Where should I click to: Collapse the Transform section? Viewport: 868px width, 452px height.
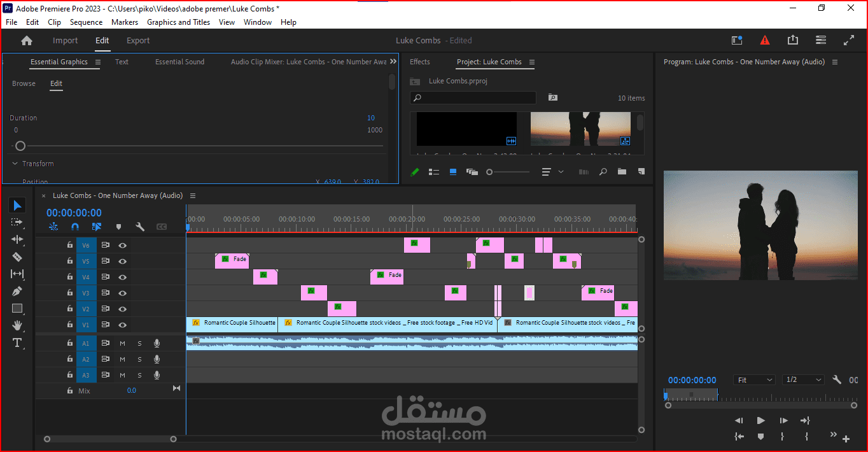pos(15,164)
